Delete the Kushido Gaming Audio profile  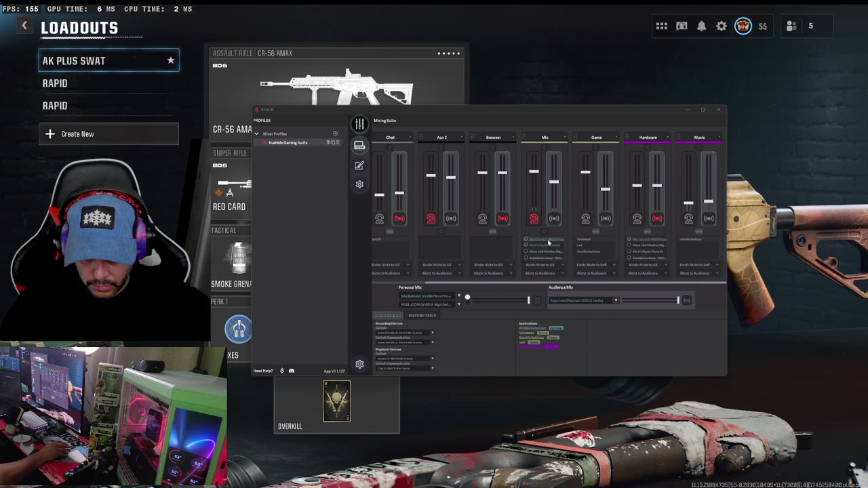tap(338, 142)
